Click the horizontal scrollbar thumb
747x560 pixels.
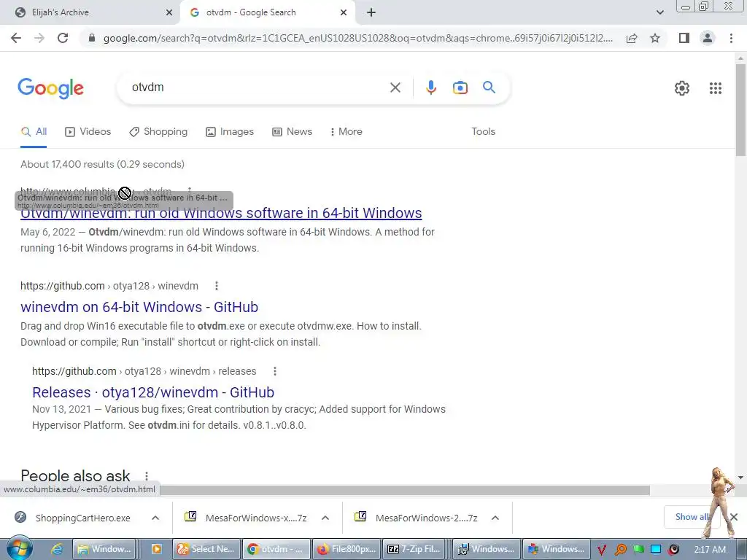pyautogui.click(x=405, y=490)
